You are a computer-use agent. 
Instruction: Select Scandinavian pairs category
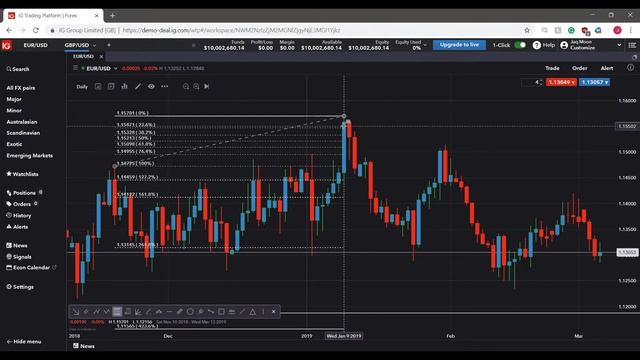(23, 133)
